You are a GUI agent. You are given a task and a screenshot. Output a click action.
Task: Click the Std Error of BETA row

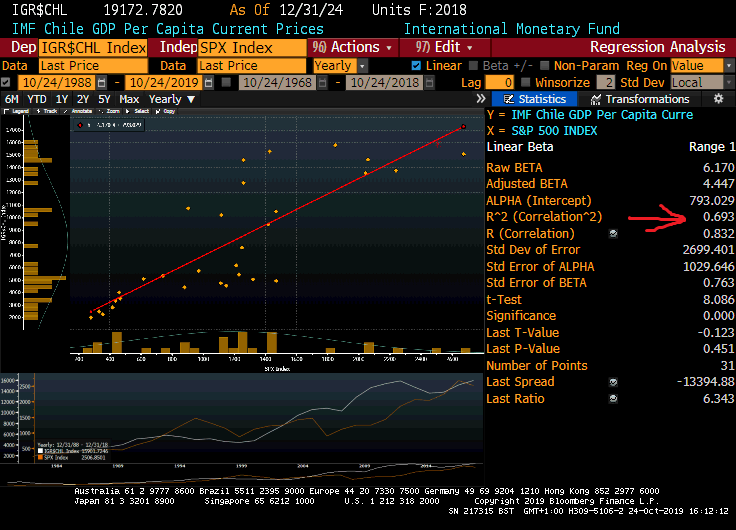pos(610,283)
